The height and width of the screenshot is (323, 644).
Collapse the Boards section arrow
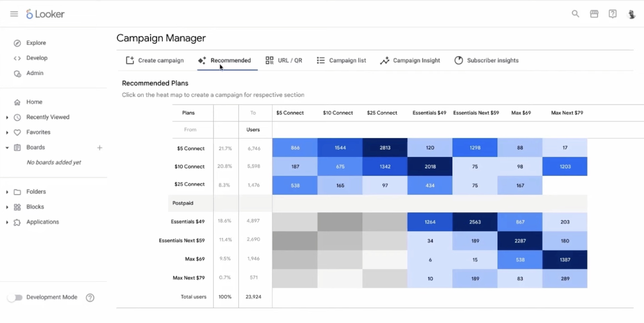pos(7,148)
